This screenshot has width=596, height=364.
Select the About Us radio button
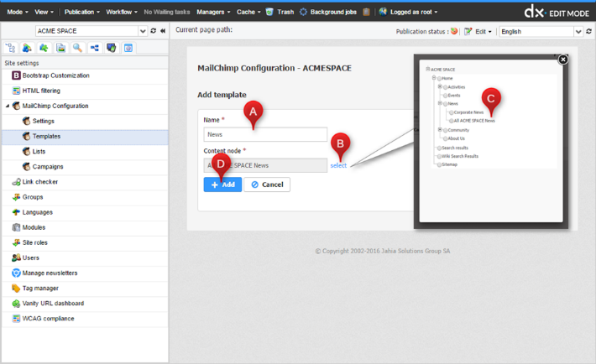point(446,138)
